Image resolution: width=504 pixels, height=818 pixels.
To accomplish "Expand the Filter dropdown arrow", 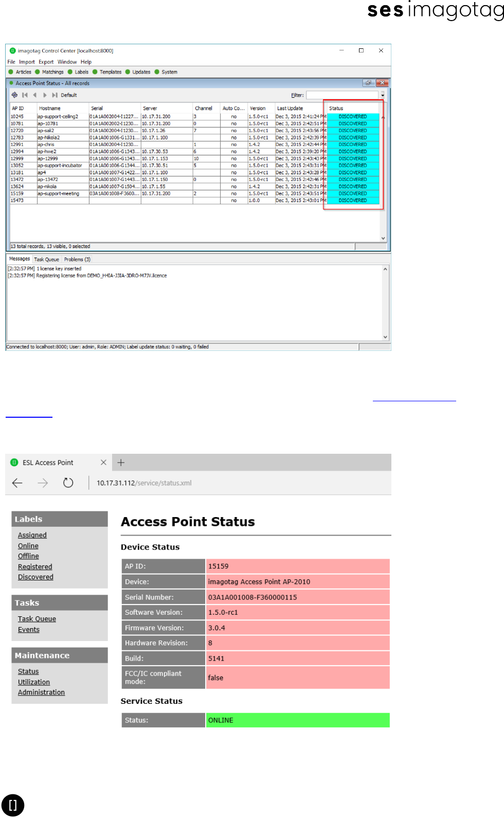I will (383, 95).
